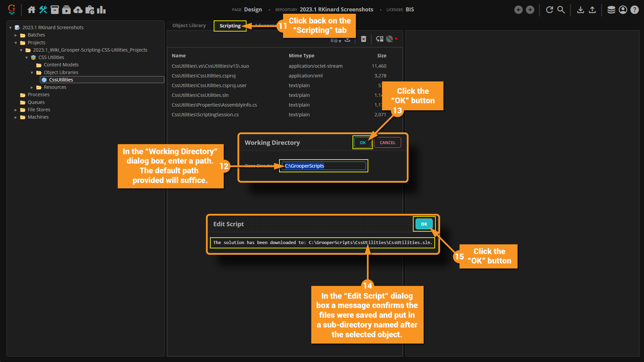Open the Design tools page icon

43,10
